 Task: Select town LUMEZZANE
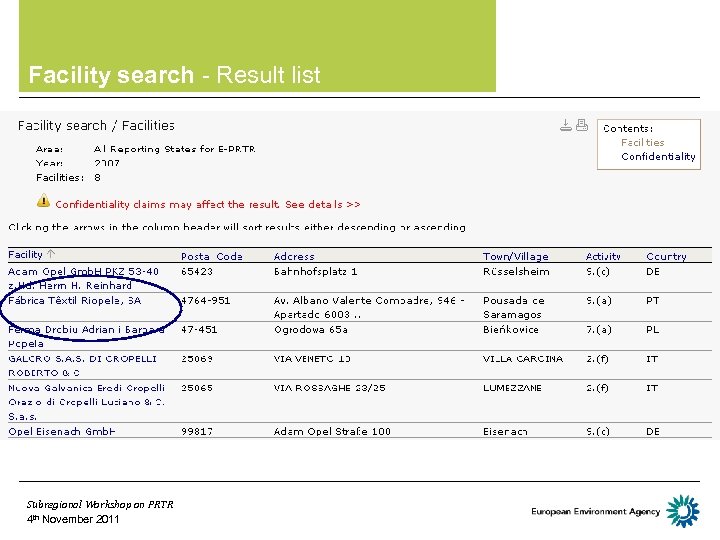click(512, 388)
